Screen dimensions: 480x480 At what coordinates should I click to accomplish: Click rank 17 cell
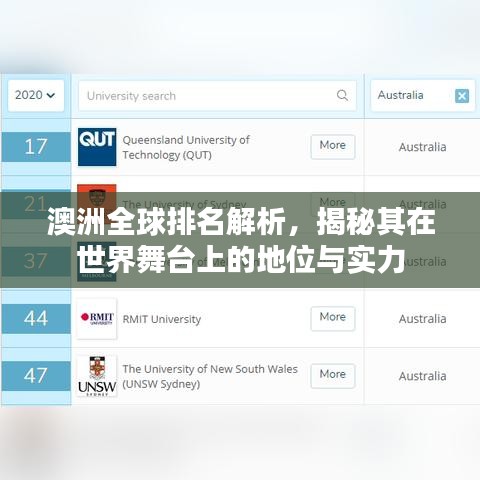pos(36,147)
